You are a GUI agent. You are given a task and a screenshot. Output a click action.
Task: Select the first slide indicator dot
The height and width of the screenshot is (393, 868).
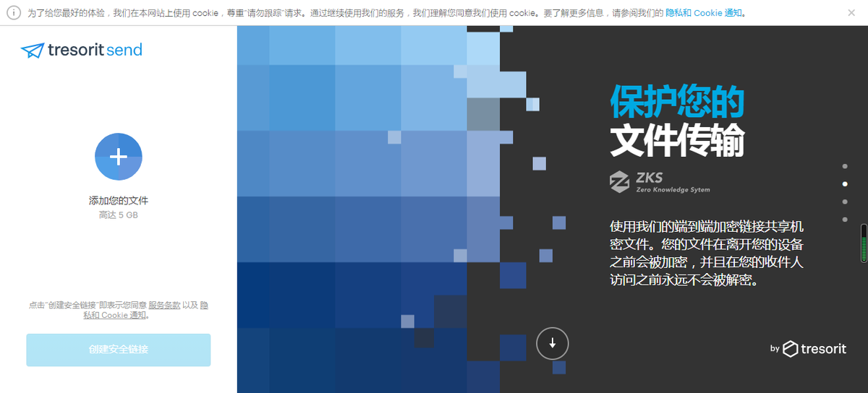[845, 166]
